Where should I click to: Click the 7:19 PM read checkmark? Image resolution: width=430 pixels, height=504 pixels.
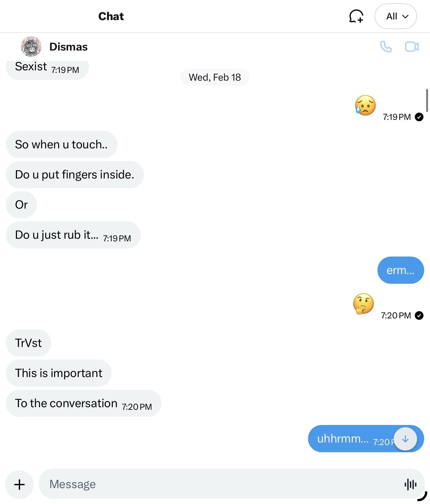[x=419, y=117]
